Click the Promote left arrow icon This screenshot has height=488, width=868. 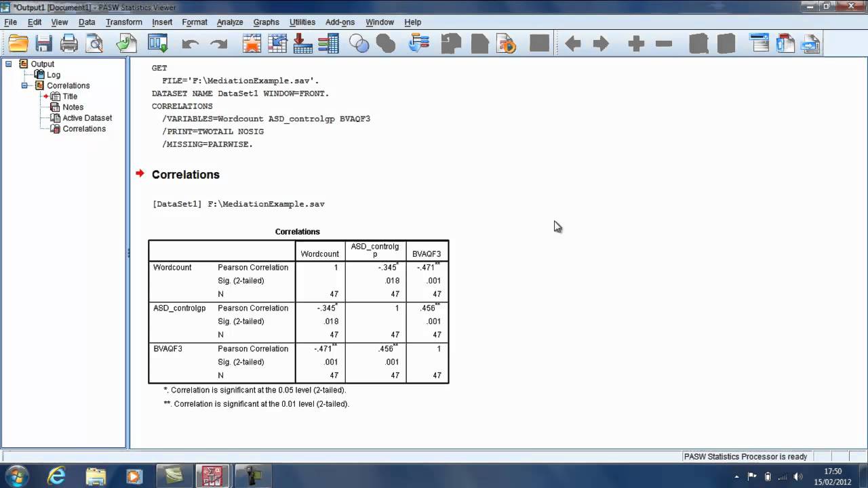pyautogui.click(x=573, y=44)
